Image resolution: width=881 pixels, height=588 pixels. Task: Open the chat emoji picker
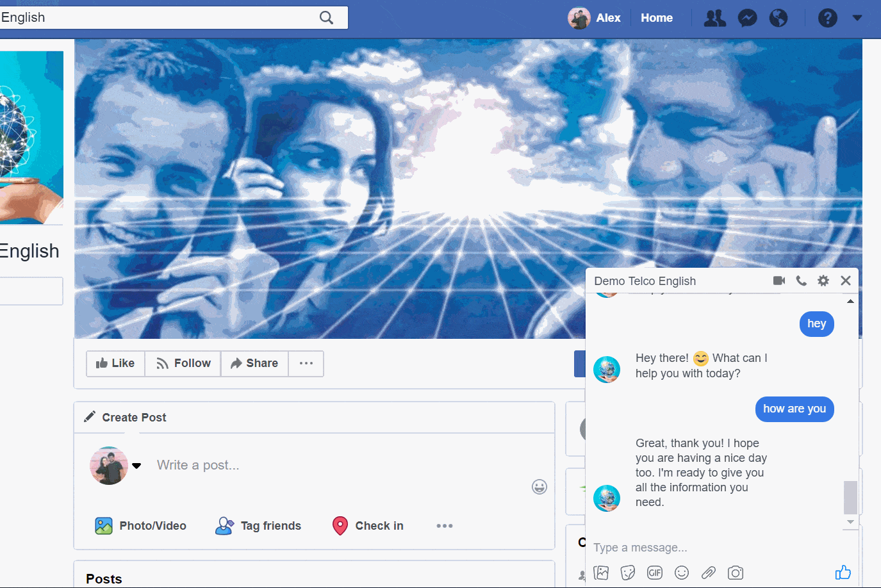click(x=682, y=573)
